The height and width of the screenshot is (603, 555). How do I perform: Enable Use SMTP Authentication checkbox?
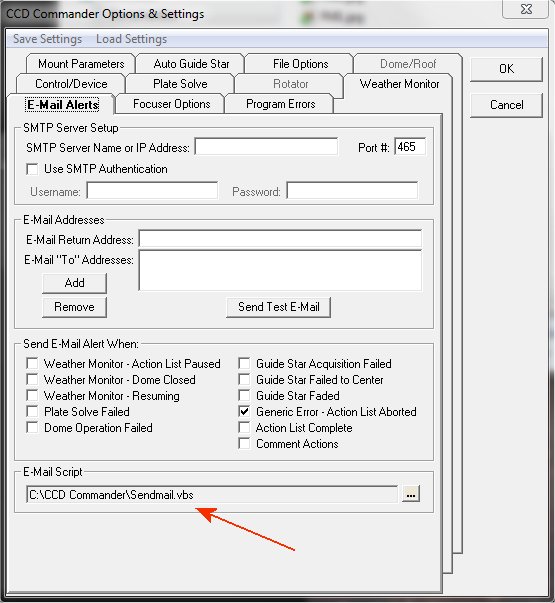(x=32, y=169)
